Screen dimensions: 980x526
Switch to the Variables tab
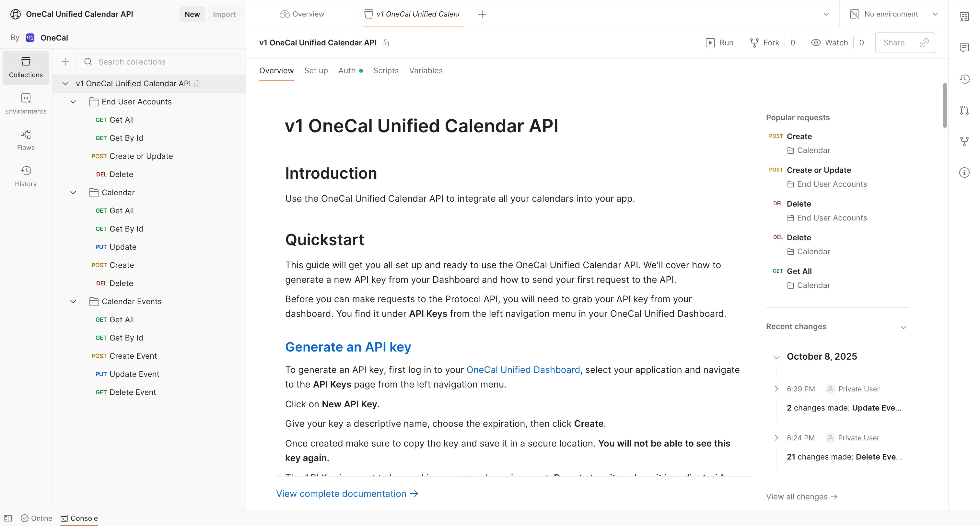[425, 70]
